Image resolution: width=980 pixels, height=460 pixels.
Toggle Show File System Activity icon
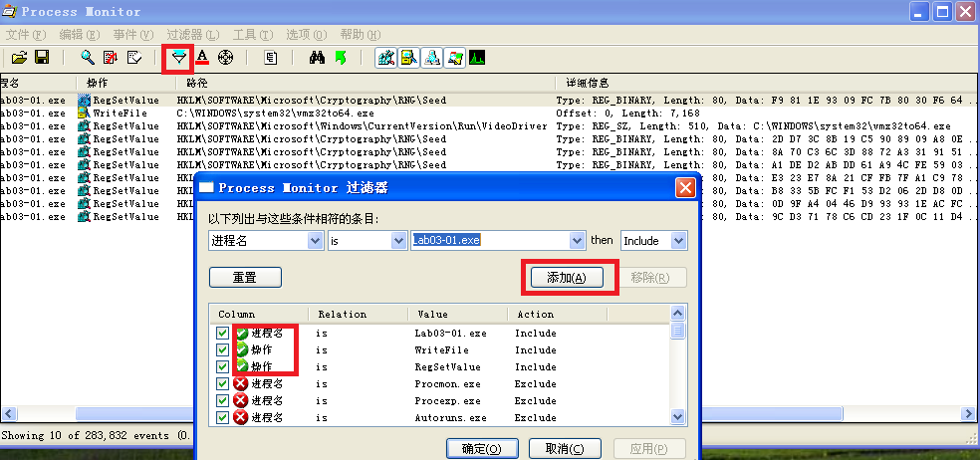[409, 58]
